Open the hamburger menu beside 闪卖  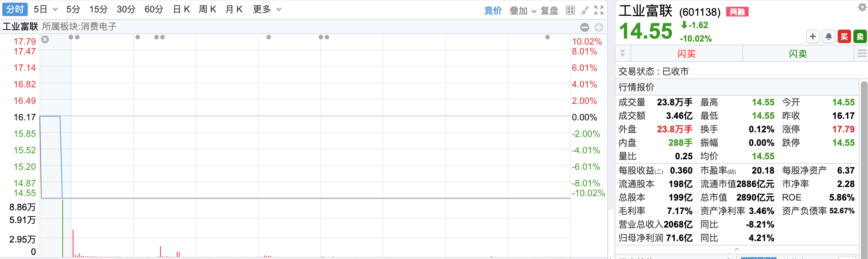tap(862, 54)
